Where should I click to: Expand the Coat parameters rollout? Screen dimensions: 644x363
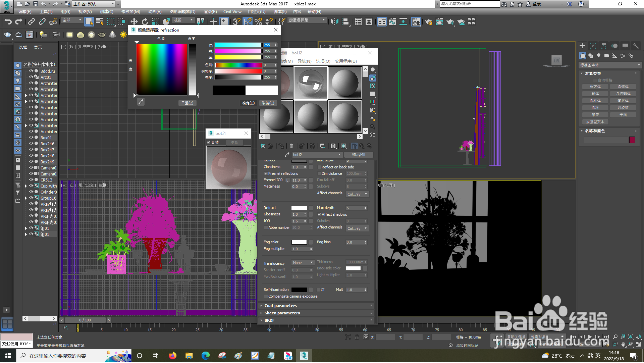(280, 306)
